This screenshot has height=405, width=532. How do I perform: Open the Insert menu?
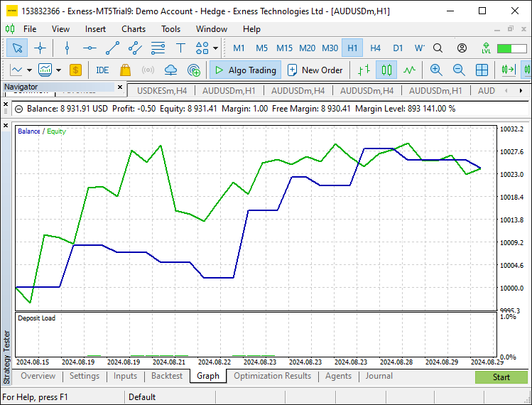pyautogui.click(x=95, y=29)
